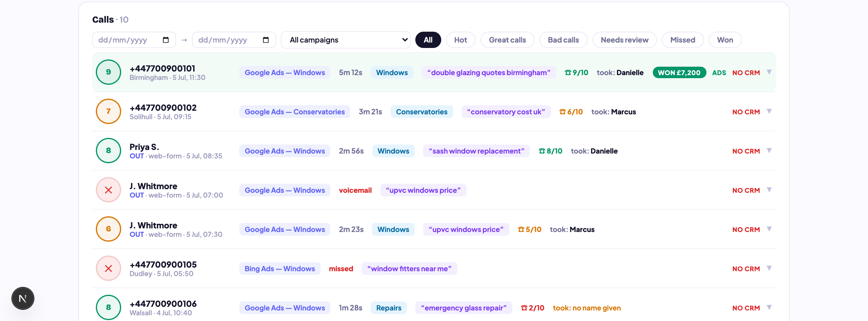Click the Calls · 10 heading

pos(110,20)
